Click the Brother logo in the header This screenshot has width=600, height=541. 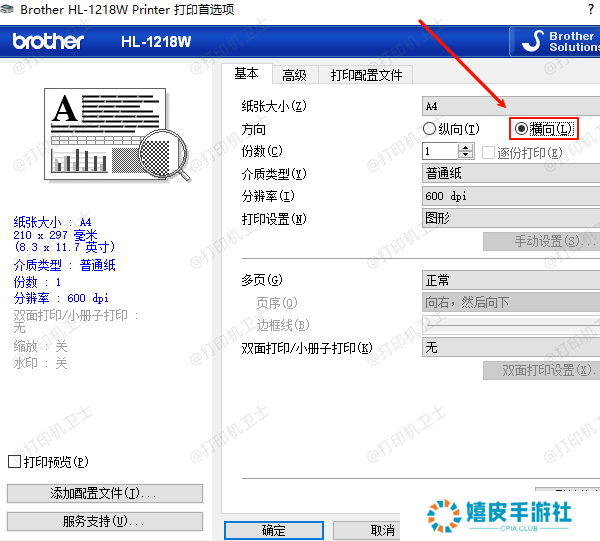pyautogui.click(x=49, y=42)
